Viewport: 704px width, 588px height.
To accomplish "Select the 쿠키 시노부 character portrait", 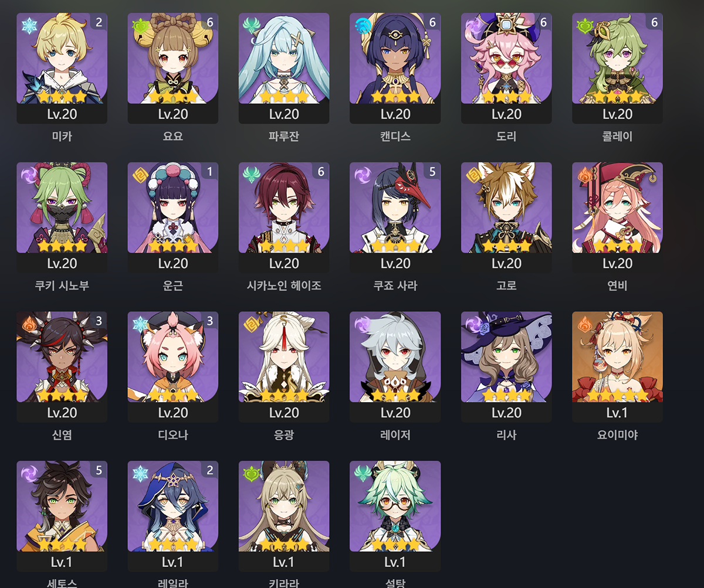I will click(62, 208).
